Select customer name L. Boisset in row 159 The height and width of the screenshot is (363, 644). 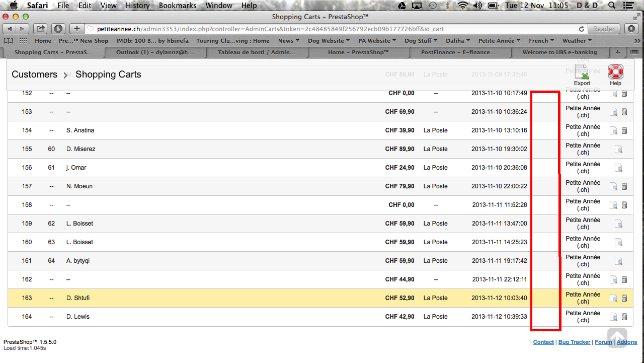tap(79, 224)
